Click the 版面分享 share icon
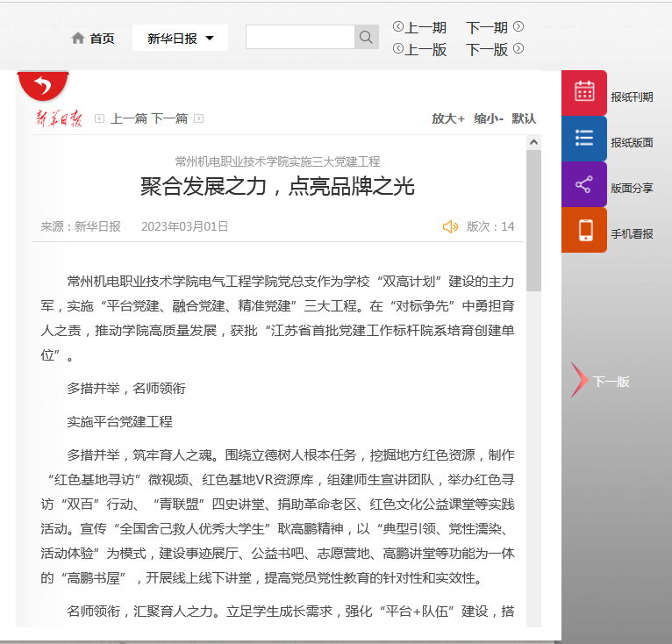The image size is (672, 644). 584,184
